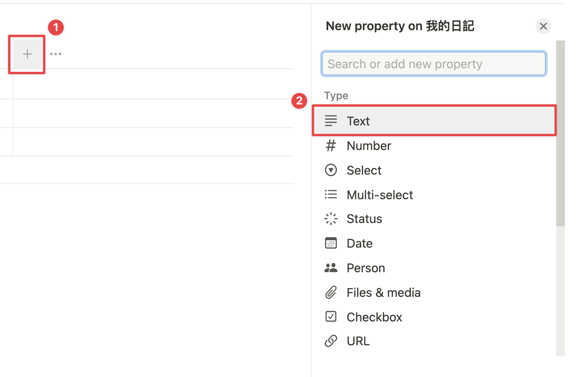Screen dimensions: 588x377
Task: Click the URL link-chain icon
Action: [331, 341]
